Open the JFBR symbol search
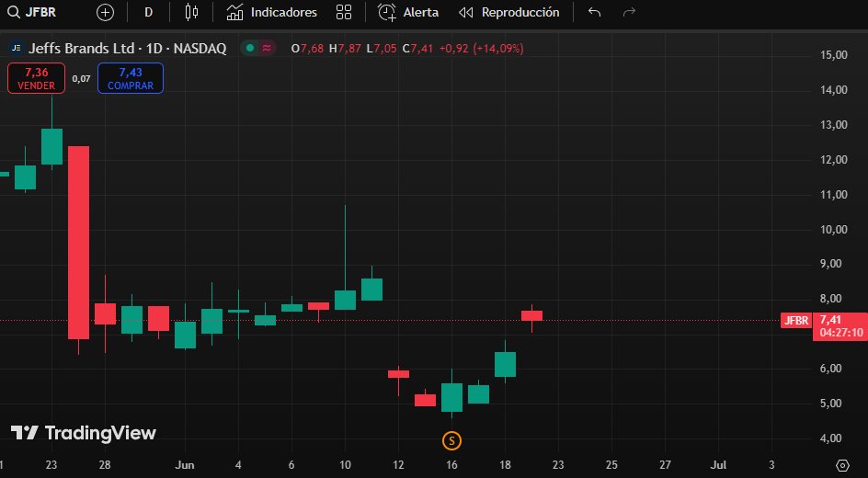Image resolution: width=868 pixels, height=478 pixels. pos(32,12)
